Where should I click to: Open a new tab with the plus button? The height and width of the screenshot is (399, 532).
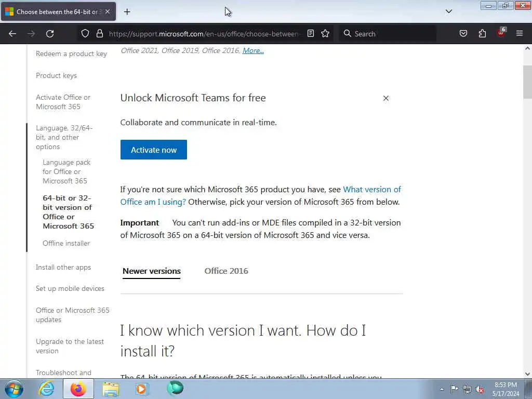(x=127, y=12)
